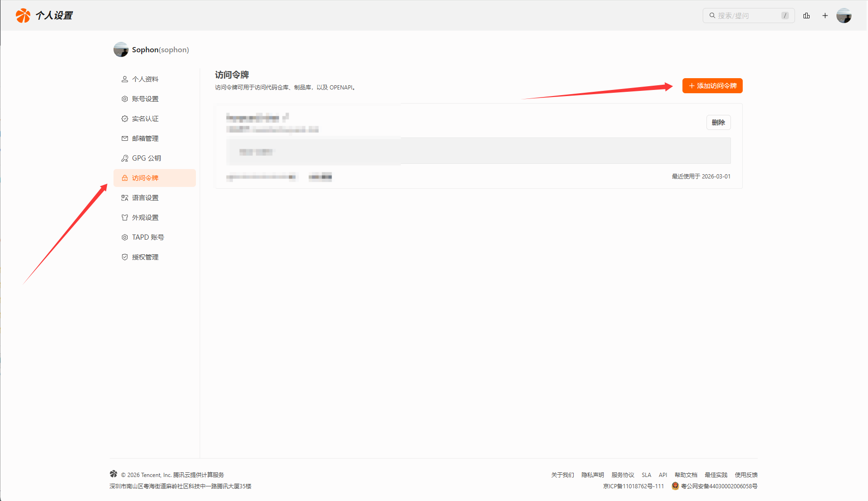Click the 删除 button for the token
Image resolution: width=868 pixels, height=501 pixels.
coord(718,122)
